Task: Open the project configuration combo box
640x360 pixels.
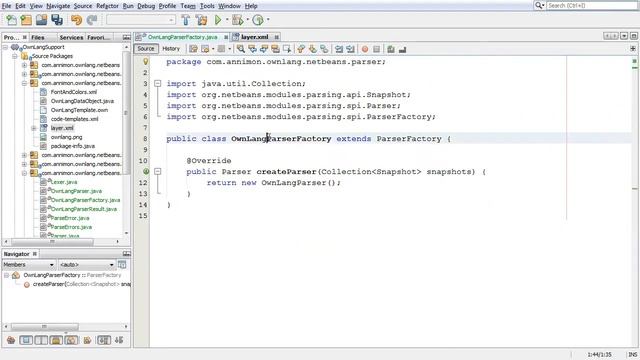Action: coord(141,20)
